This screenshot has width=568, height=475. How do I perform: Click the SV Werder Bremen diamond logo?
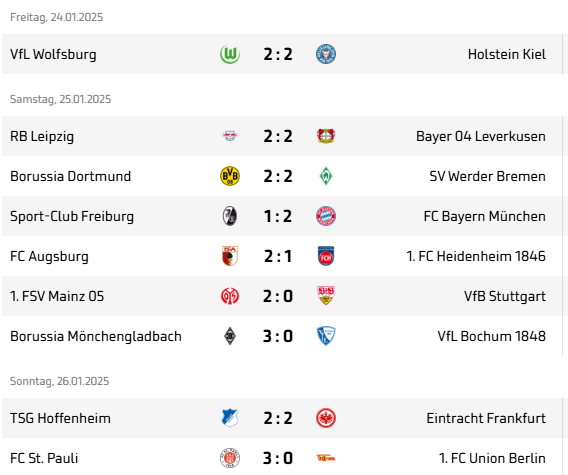click(326, 176)
